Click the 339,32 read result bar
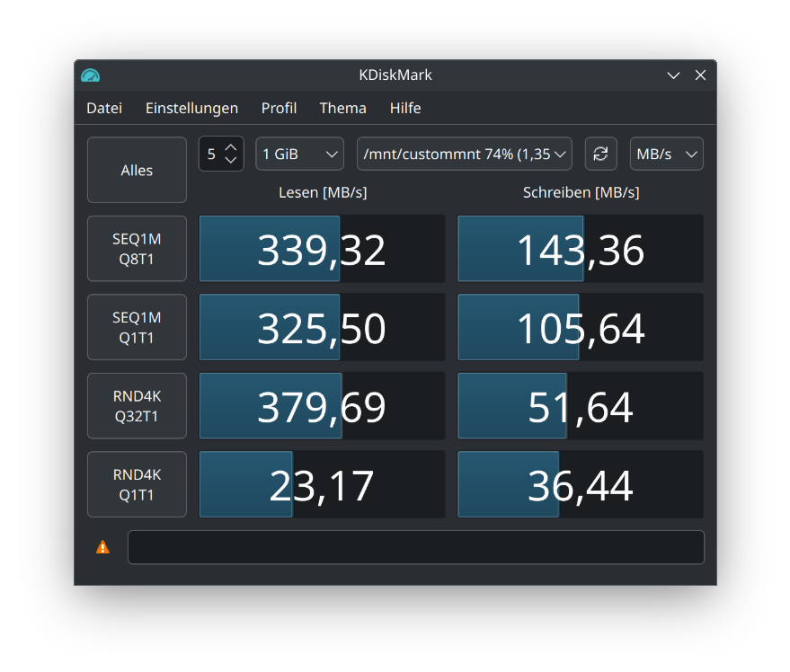The image size is (790, 672). 323,248
